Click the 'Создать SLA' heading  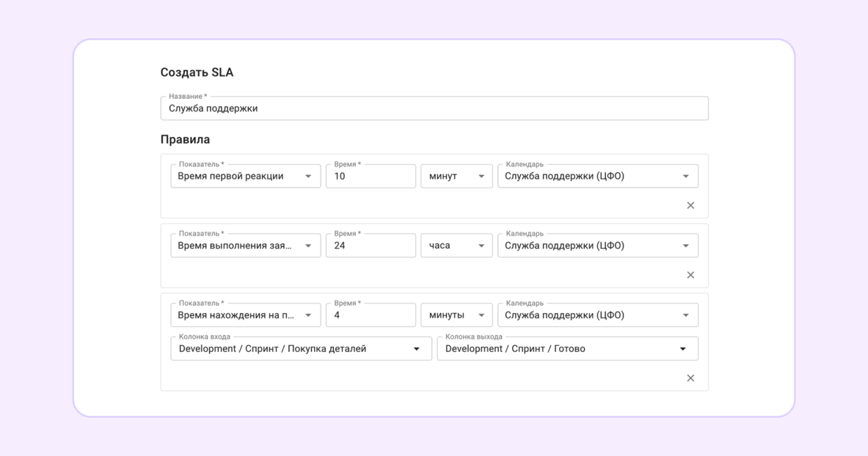[x=197, y=72]
